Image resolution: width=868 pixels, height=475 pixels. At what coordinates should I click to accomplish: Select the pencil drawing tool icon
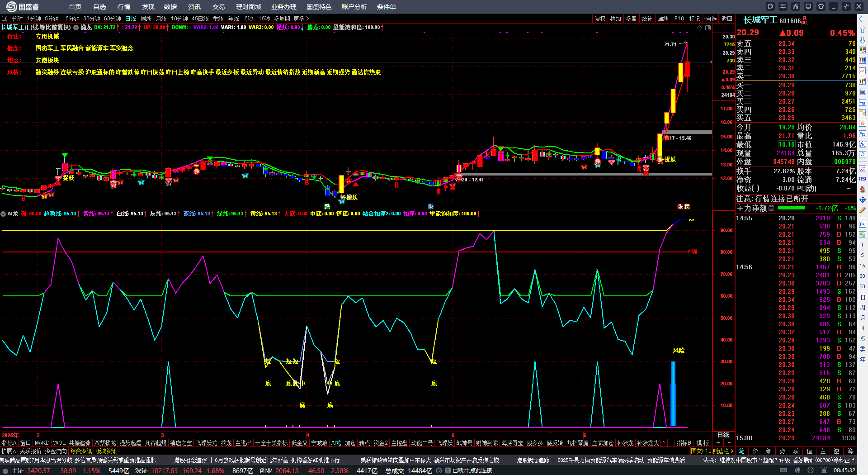point(863,210)
